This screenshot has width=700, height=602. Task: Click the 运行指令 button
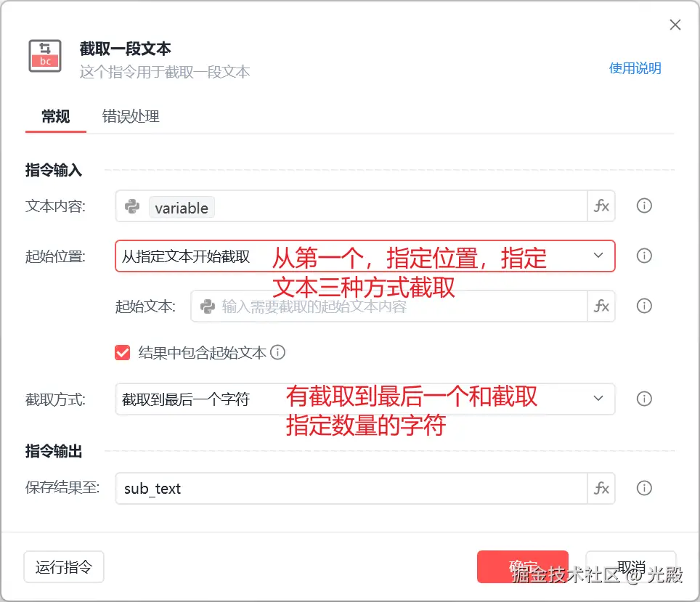(64, 566)
